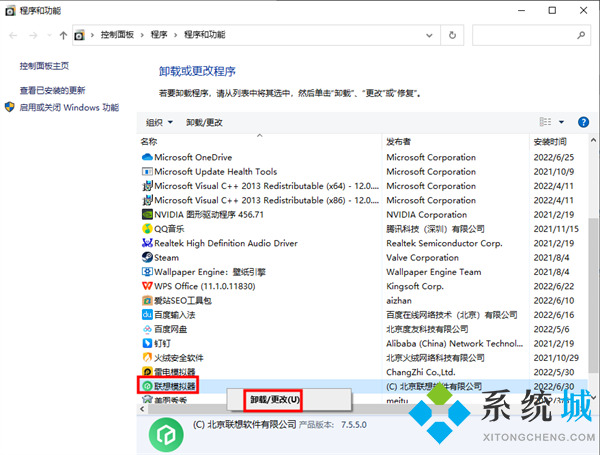Click the Realtek Audio Driver icon
The width and height of the screenshot is (600, 455).
(147, 243)
